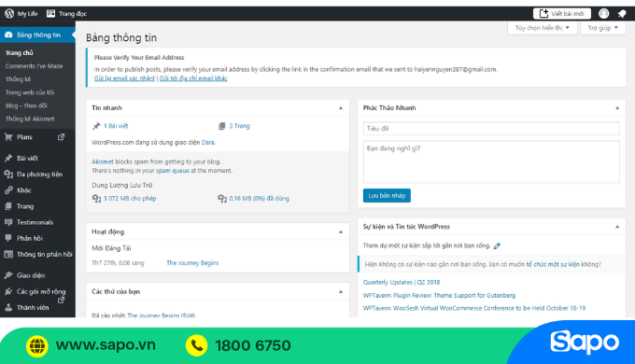Click the Viết bài mới button

click(x=562, y=14)
